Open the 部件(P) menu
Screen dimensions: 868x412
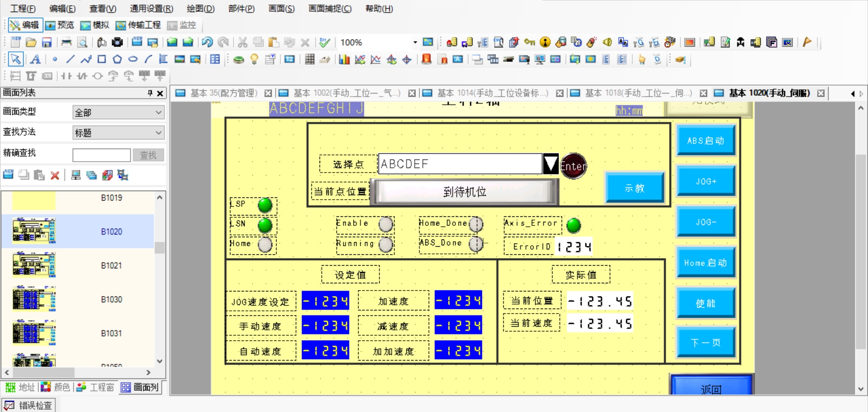click(x=241, y=9)
